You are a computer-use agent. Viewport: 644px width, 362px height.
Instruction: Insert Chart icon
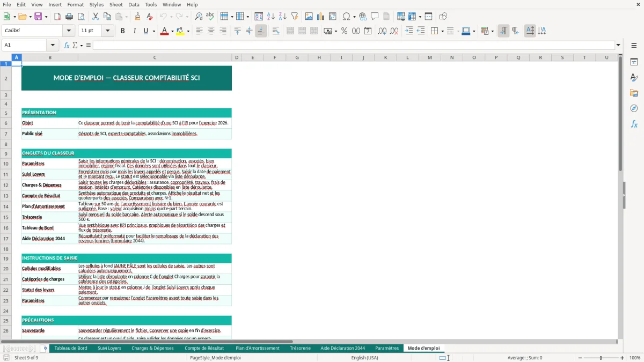321,17
